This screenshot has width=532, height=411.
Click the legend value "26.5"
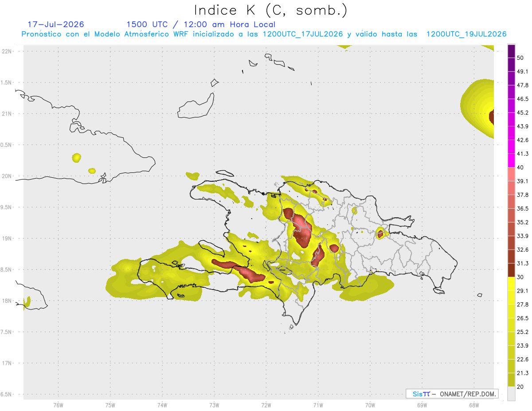point(523,318)
